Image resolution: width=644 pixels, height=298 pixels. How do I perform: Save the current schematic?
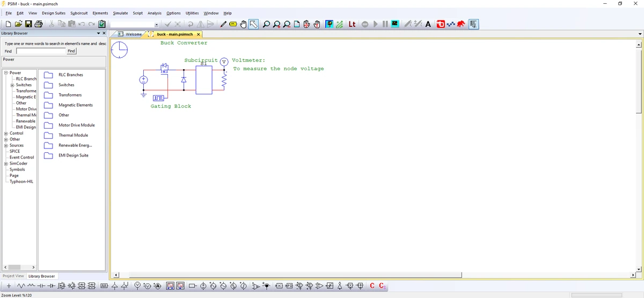click(29, 24)
